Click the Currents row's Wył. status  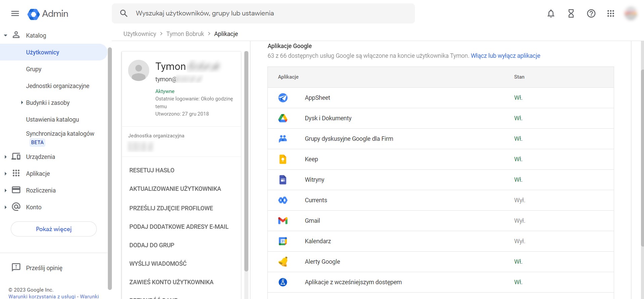[x=519, y=200]
